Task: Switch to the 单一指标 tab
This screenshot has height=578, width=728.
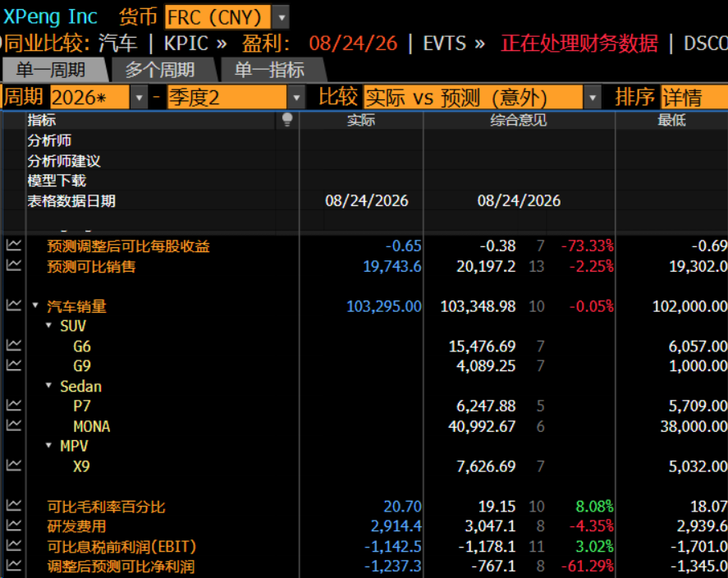Action: [270, 70]
